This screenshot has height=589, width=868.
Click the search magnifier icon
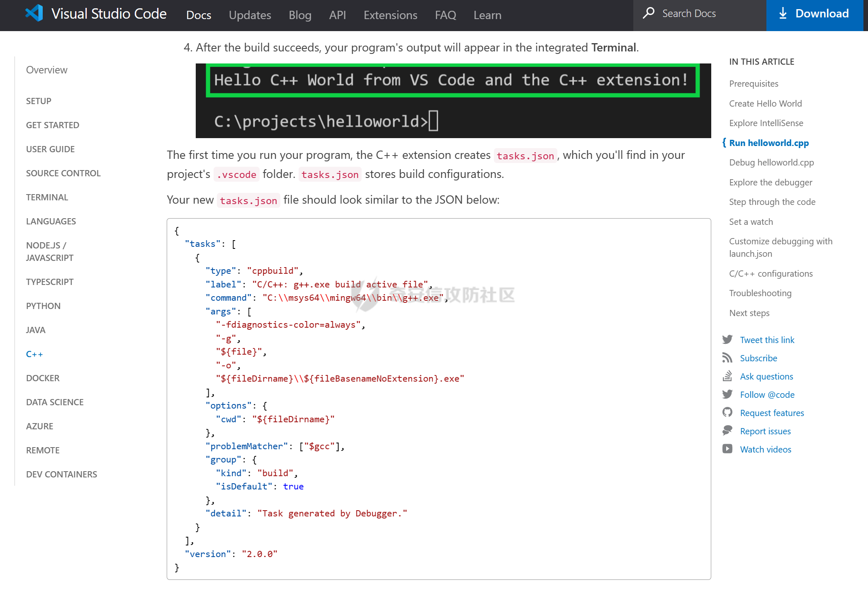(x=649, y=13)
